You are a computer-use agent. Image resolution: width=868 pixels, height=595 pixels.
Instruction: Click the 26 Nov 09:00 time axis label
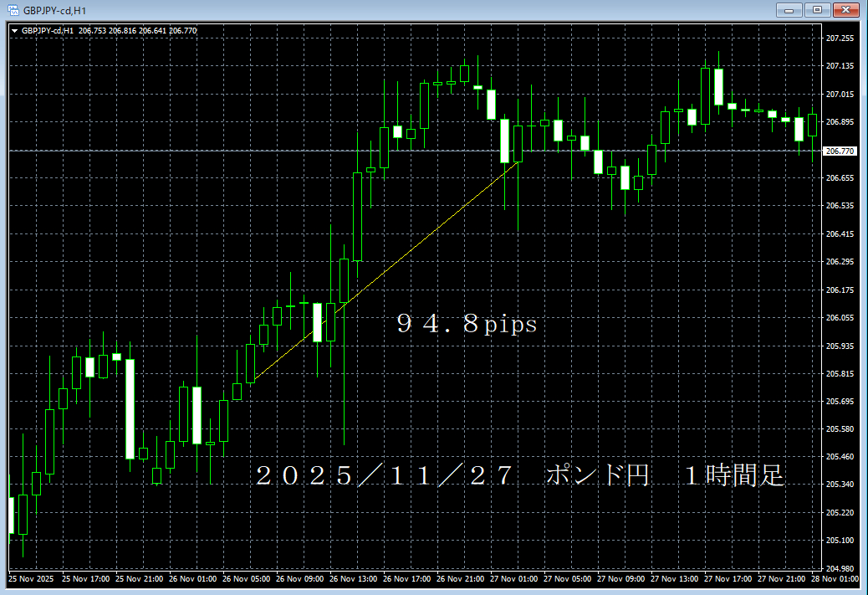click(x=300, y=579)
